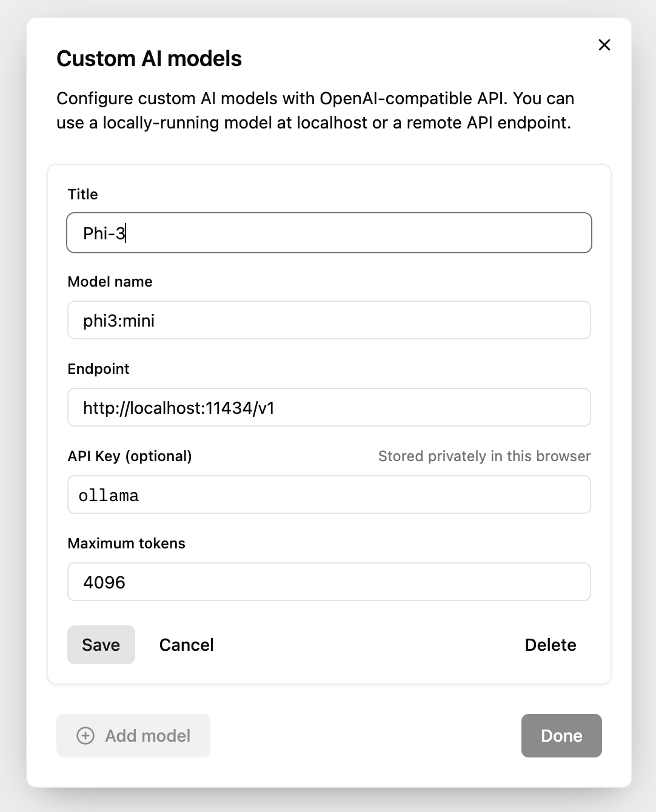Click the Custom AI models heading
The image size is (656, 812).
[x=149, y=58]
